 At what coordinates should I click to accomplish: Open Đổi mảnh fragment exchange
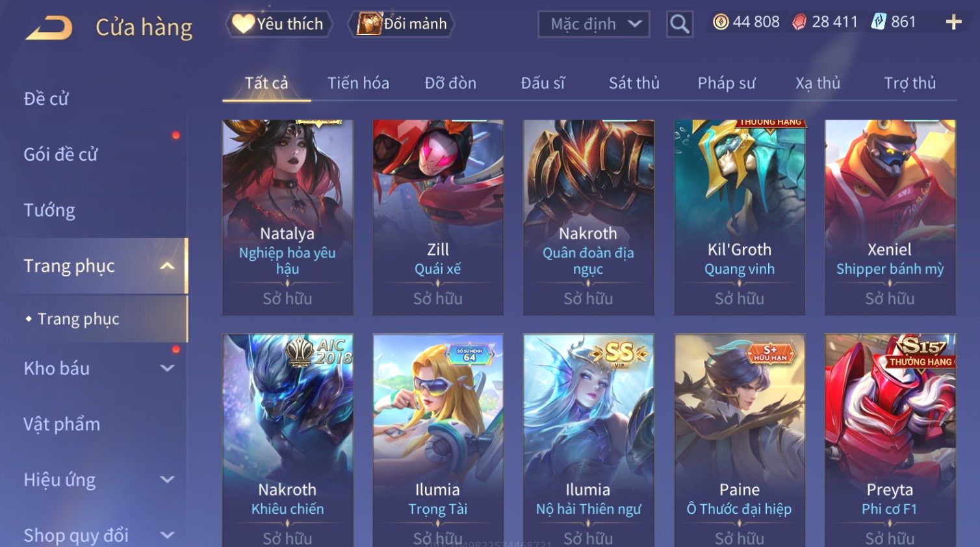click(401, 24)
